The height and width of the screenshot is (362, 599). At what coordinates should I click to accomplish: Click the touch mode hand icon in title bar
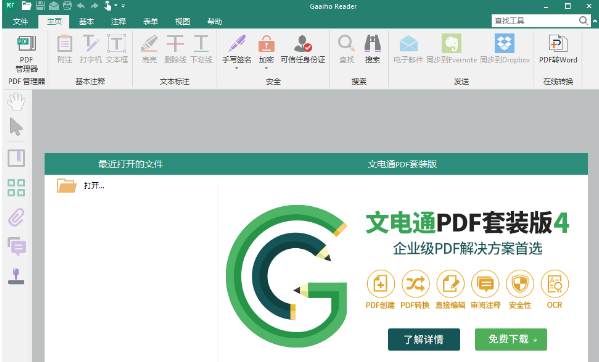[x=108, y=6]
